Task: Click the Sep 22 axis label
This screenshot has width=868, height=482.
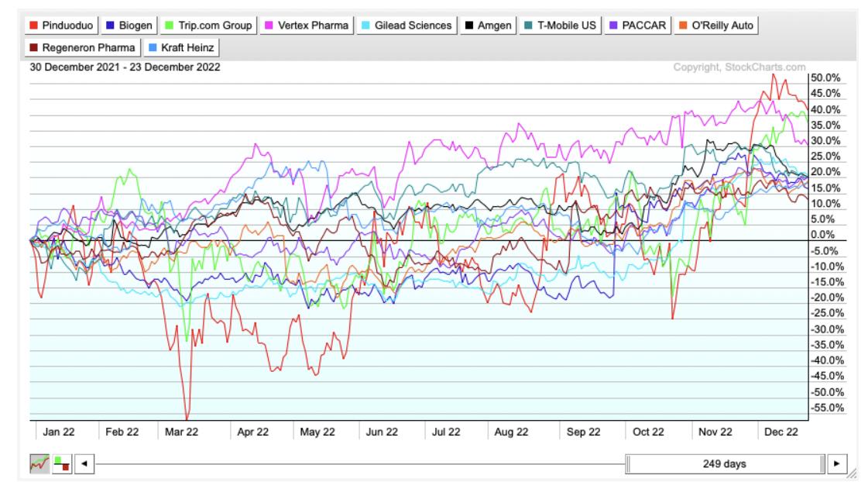Action: click(x=584, y=432)
